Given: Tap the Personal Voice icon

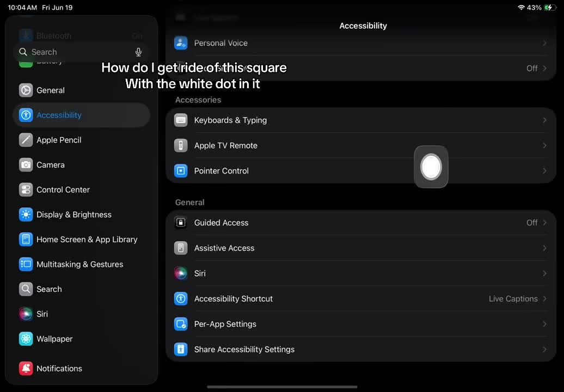Looking at the screenshot, I should point(181,43).
